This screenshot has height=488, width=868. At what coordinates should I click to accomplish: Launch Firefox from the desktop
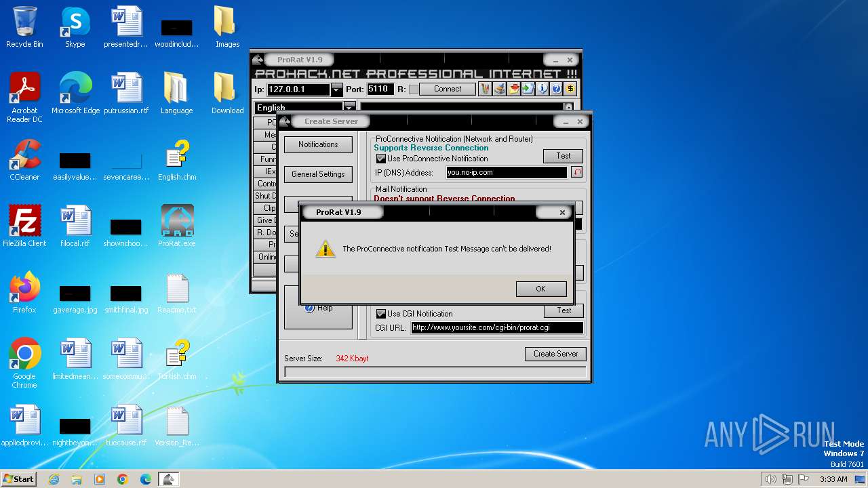24,292
